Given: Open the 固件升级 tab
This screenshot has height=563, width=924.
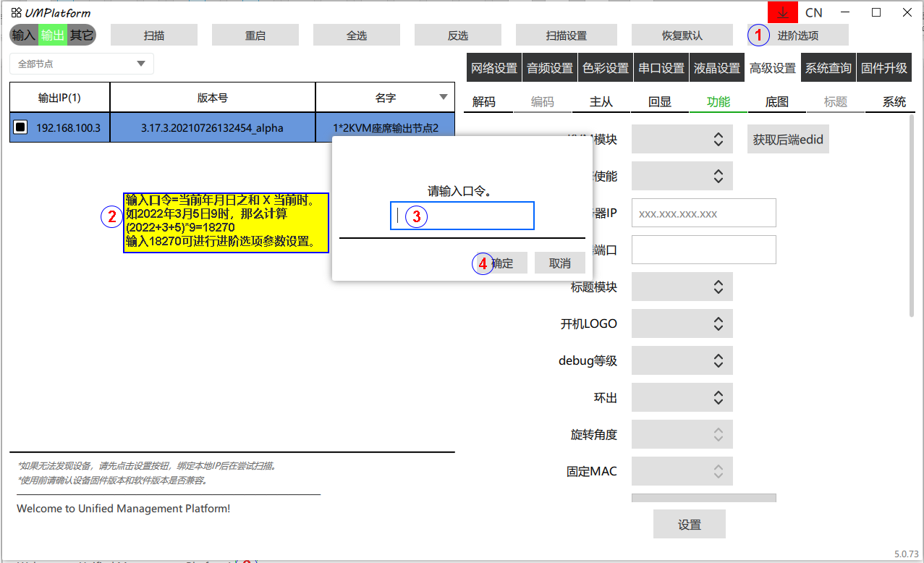Looking at the screenshot, I should click(883, 68).
